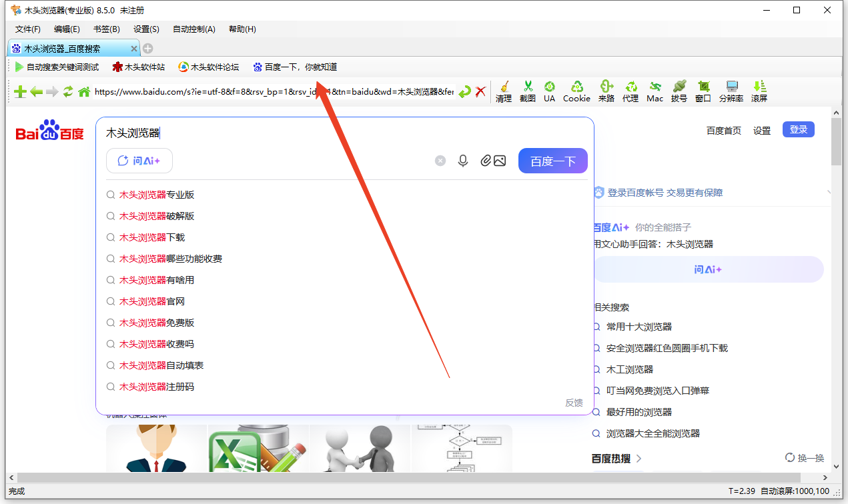Click the image search icon in search box
The width and height of the screenshot is (848, 504).
[x=500, y=161]
